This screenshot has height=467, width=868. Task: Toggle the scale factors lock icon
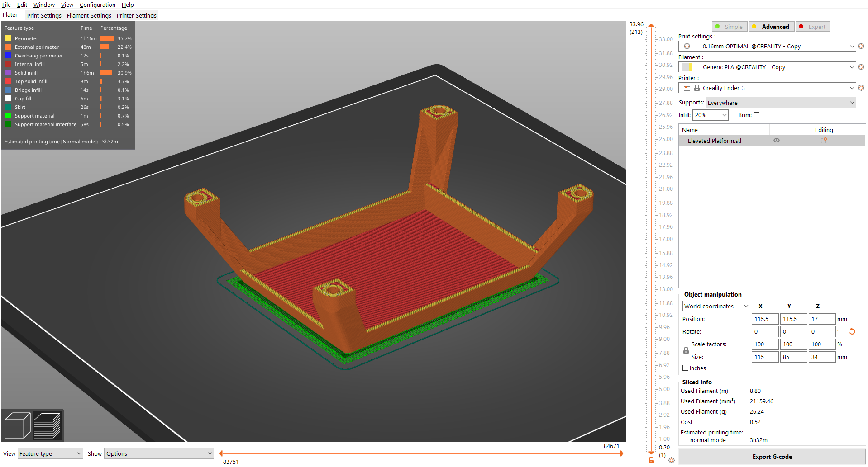pos(686,350)
